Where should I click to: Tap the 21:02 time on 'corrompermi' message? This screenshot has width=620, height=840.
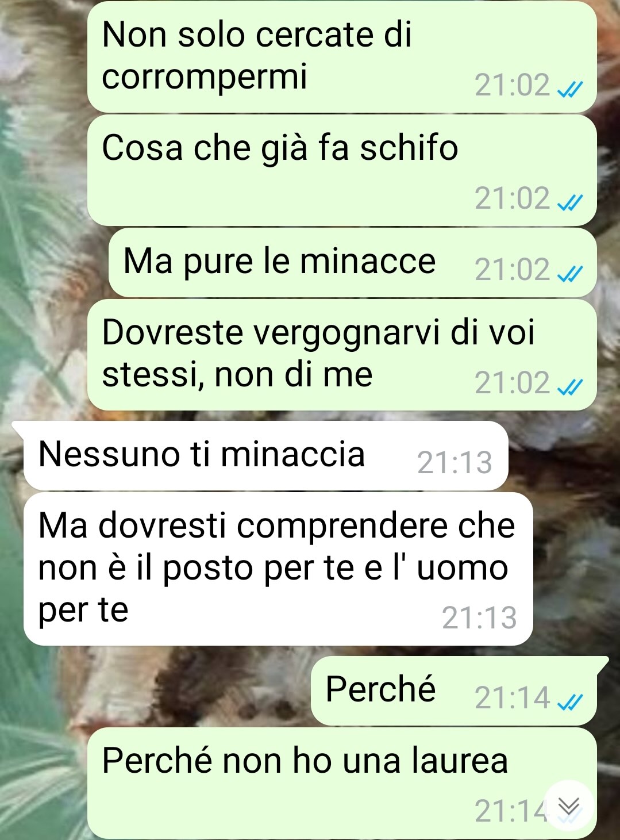(x=512, y=85)
